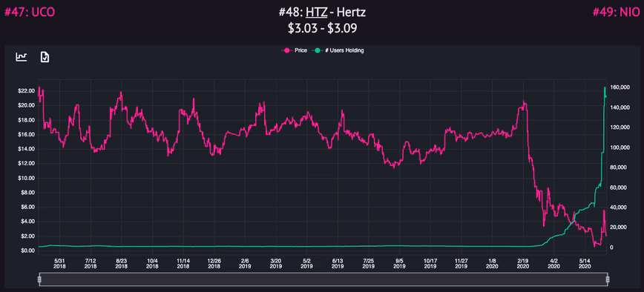Viewport: 644px width, 292px height.
Task: Grab the right range slider handle
Action: [x=608, y=279]
